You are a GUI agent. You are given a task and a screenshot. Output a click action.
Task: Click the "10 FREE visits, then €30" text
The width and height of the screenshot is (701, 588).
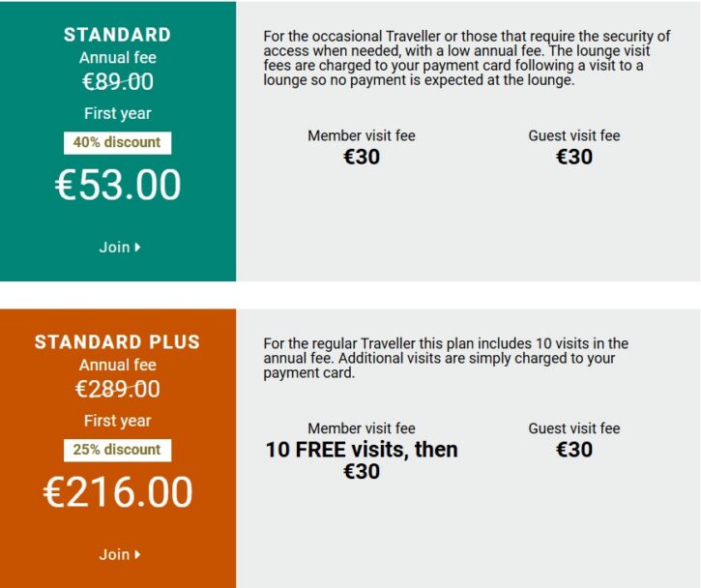click(x=362, y=460)
